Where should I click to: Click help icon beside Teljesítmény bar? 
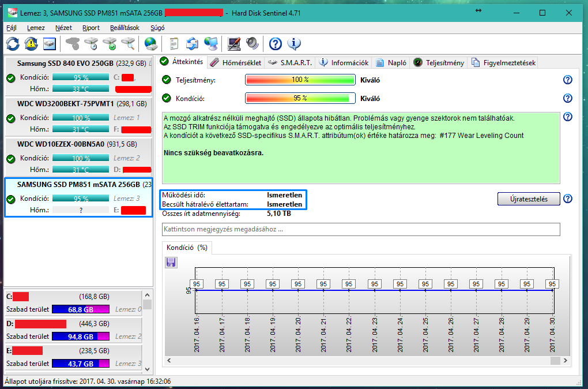click(568, 80)
